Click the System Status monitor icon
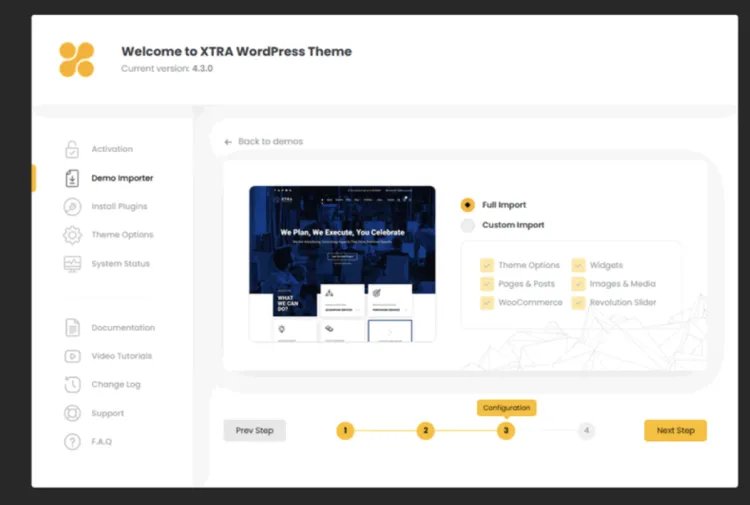 click(x=72, y=263)
